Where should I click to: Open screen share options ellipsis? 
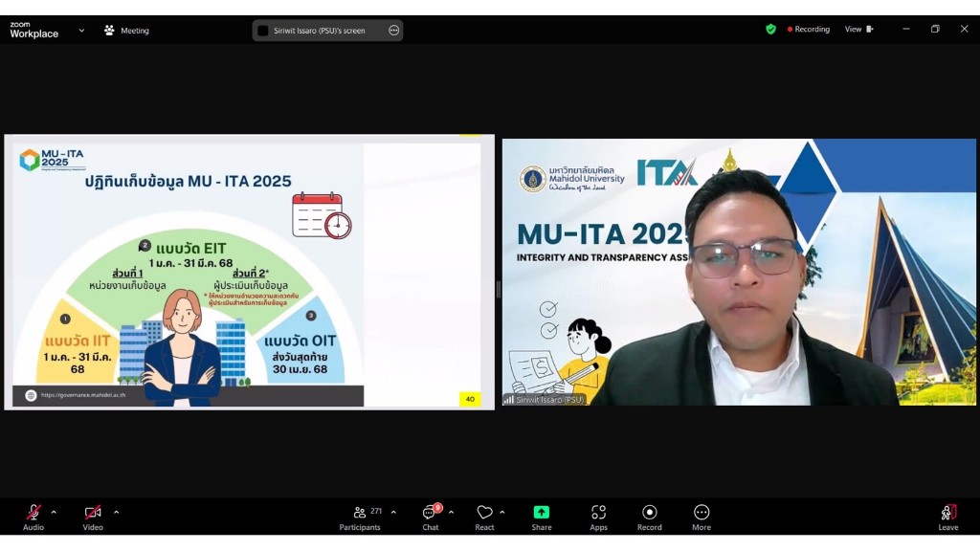tap(393, 31)
